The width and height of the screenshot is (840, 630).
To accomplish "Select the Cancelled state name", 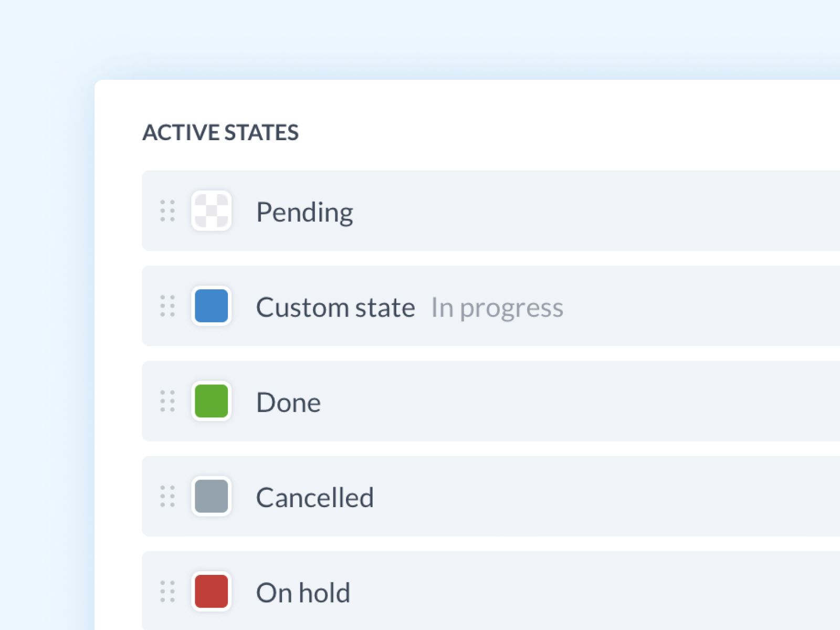I will [314, 498].
